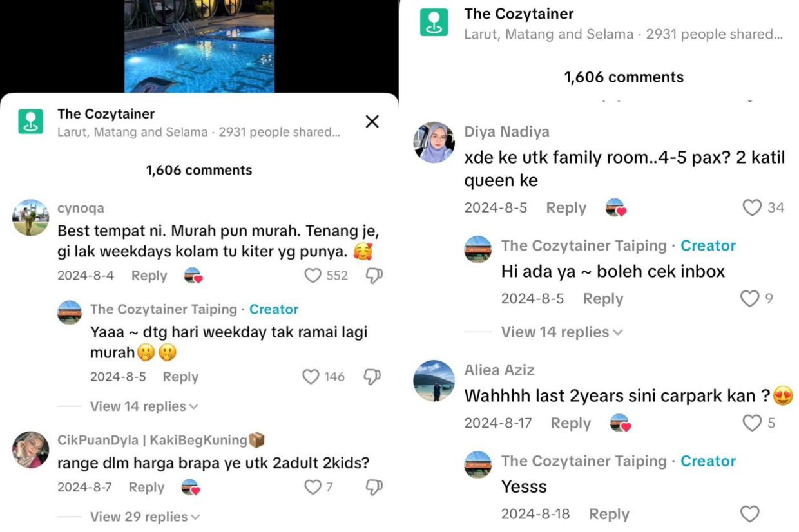Like CikPuanDyla's price range comment
Image resolution: width=799 pixels, height=532 pixels.
pos(313,487)
